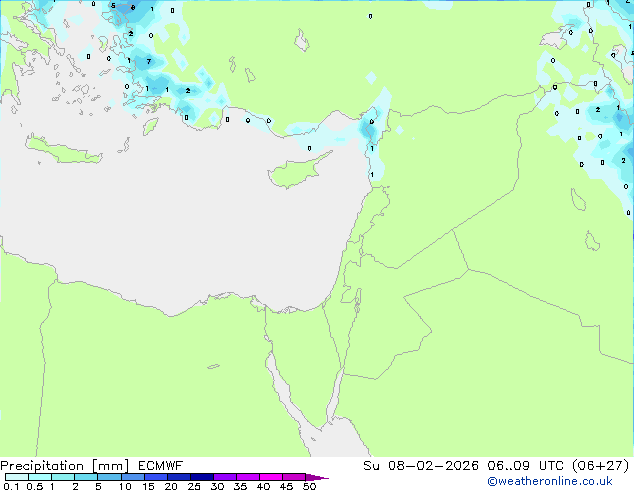Click the 25–30 mm dark blue legend swatch
634x490 pixels.
coord(202,477)
